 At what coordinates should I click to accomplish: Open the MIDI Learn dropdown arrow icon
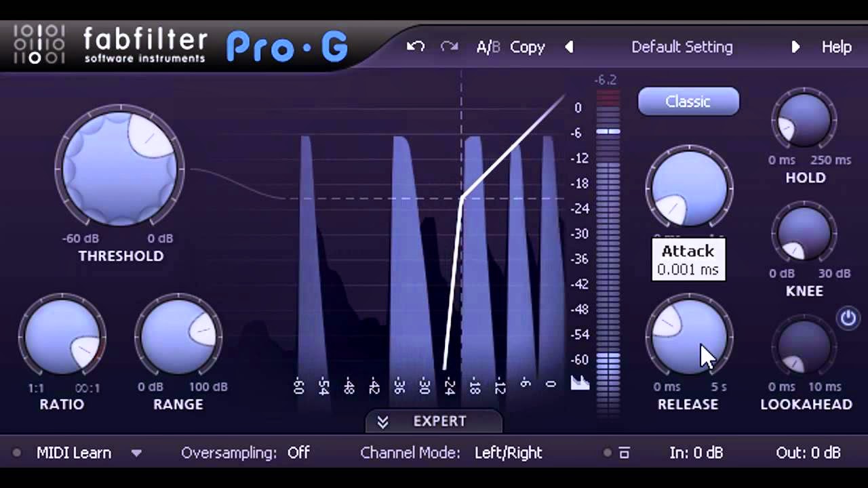(x=137, y=453)
